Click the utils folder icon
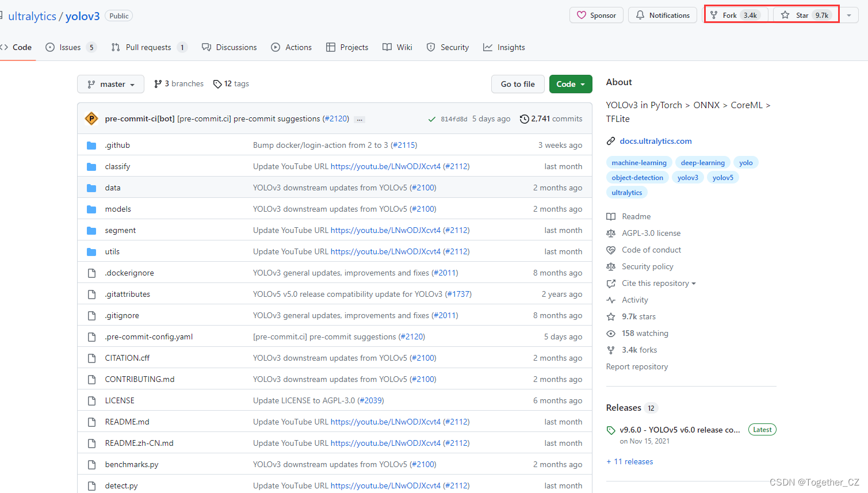Viewport: 868px width, 493px height. point(91,252)
